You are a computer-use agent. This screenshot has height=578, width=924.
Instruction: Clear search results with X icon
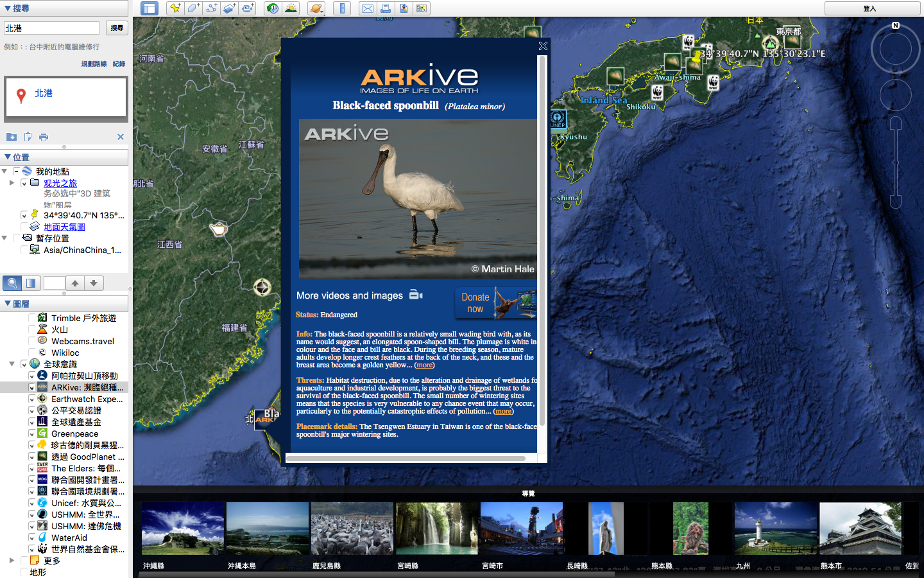coord(121,137)
